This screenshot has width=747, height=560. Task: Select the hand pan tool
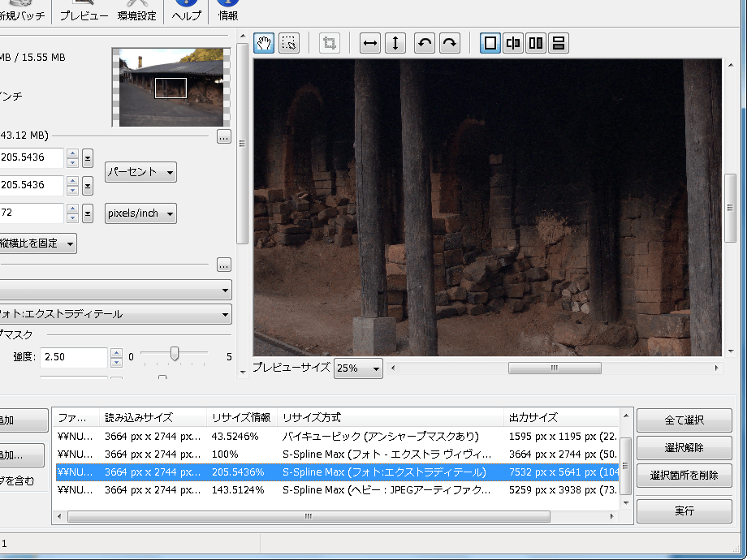pos(263,43)
